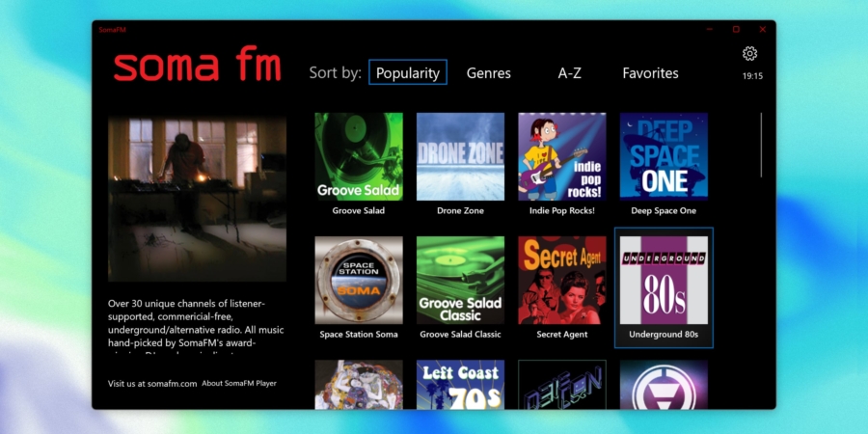
Task: Choose the Left Coast 70s tile
Action: [x=460, y=385]
